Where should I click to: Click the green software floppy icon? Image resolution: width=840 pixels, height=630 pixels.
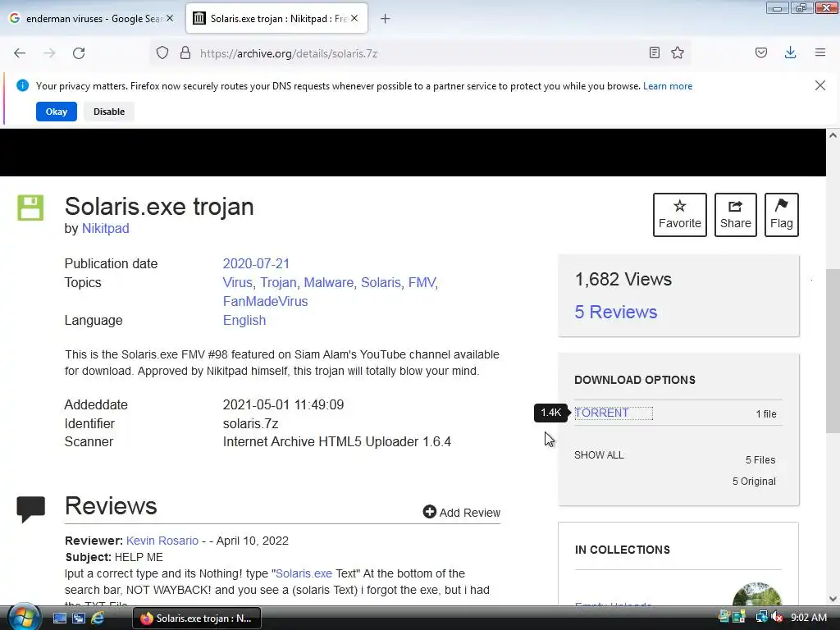tap(30, 208)
